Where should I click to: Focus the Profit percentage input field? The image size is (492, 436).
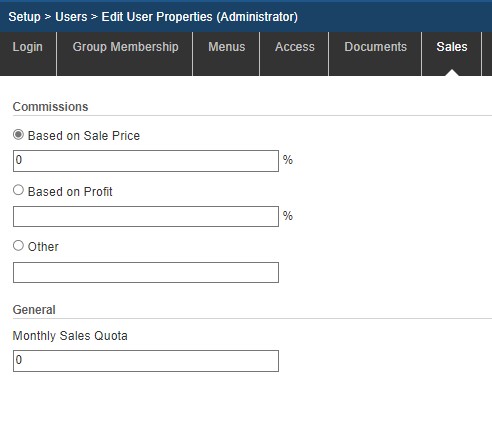(146, 217)
